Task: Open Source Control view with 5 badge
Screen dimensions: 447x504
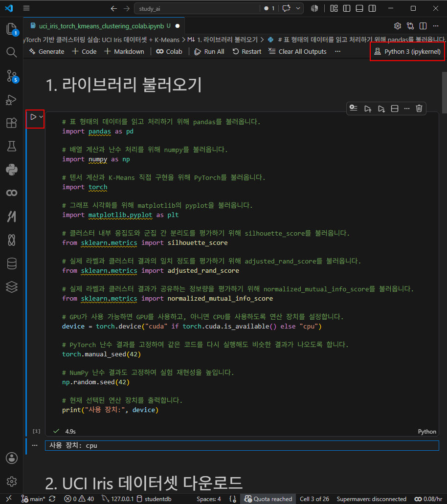Action: (12, 76)
